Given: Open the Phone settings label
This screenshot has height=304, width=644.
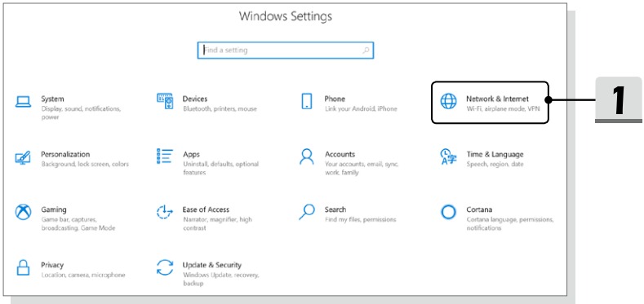Looking at the screenshot, I should [335, 99].
